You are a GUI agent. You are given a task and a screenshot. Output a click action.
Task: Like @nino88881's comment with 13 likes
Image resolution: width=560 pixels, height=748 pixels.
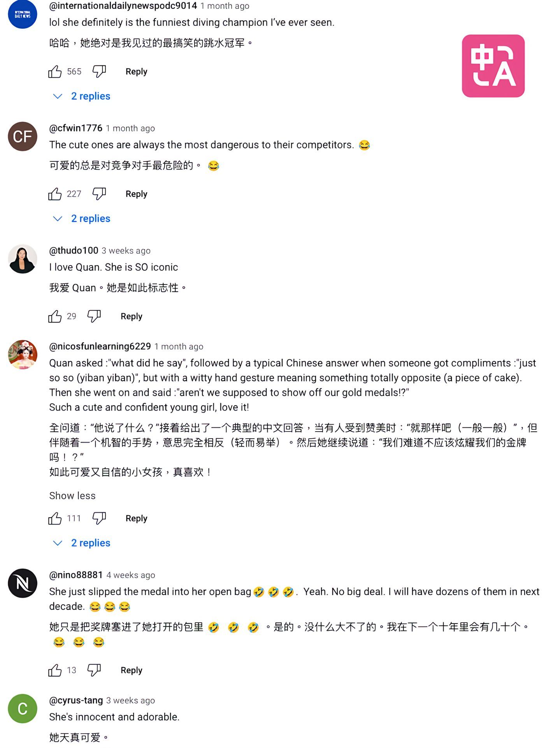coord(55,670)
